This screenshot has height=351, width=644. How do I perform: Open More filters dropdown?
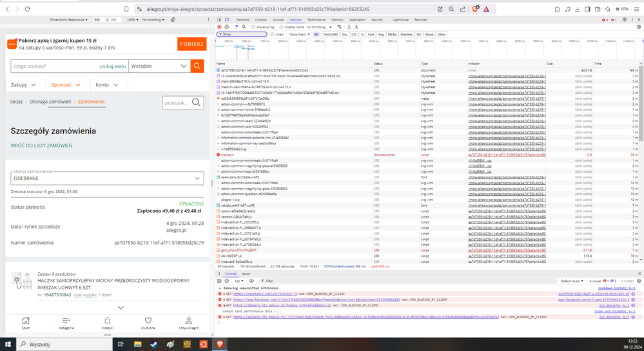(x=299, y=35)
